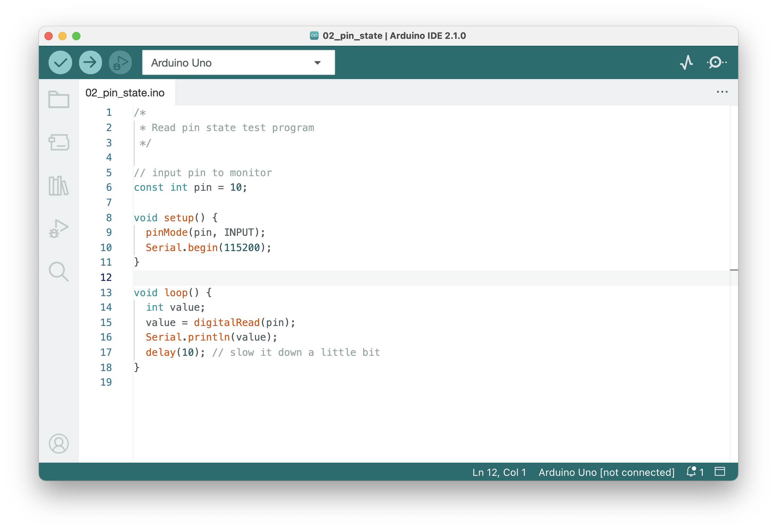Open the Library Manager panel

[59, 186]
